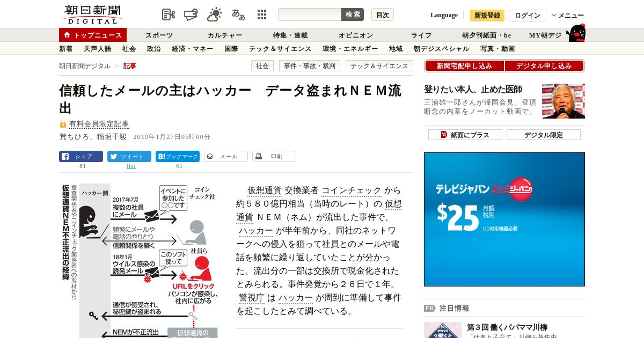Open 経済・マネー submenu item
Screen dimensions: 644x338
point(192,49)
